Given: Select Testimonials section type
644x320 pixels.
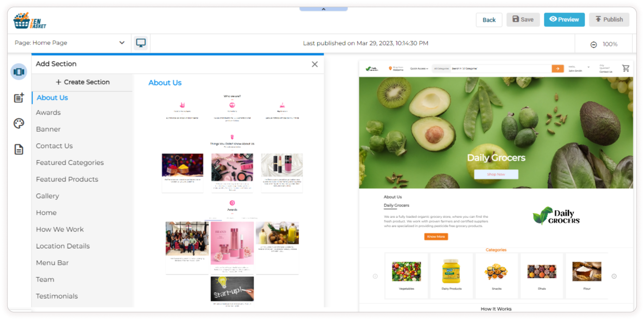Looking at the screenshot, I should coord(57,296).
